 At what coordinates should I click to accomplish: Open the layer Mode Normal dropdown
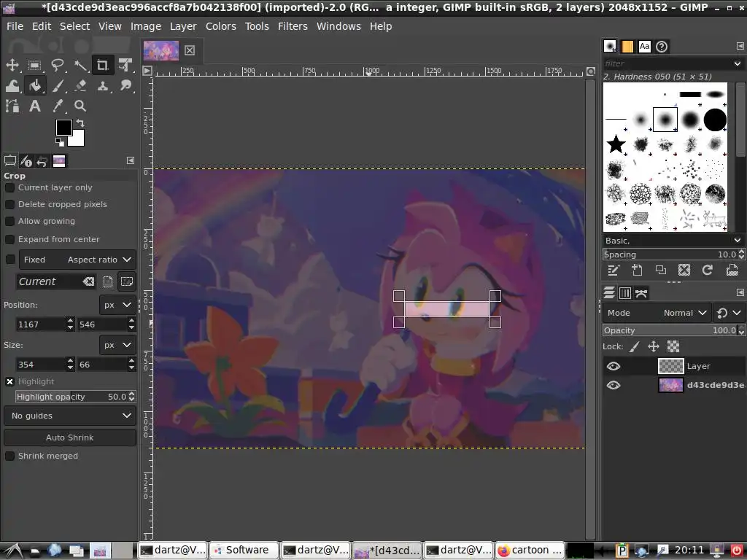tap(657, 313)
